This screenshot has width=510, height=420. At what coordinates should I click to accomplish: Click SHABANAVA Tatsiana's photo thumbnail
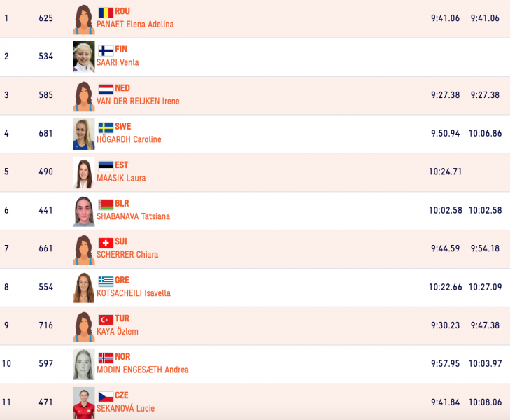[83, 211]
